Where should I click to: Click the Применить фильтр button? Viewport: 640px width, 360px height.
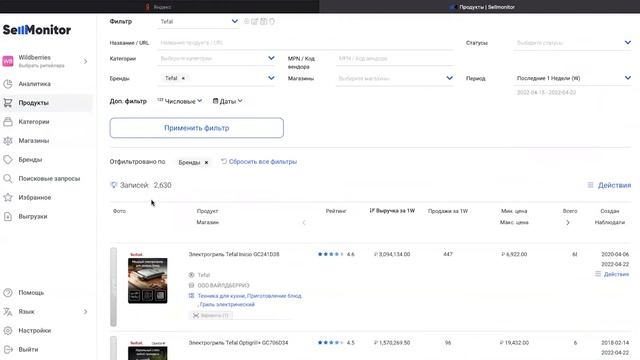196,128
